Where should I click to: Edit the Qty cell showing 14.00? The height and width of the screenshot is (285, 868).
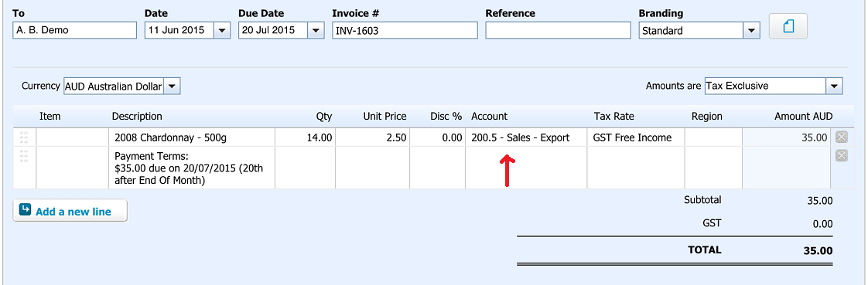(x=305, y=137)
